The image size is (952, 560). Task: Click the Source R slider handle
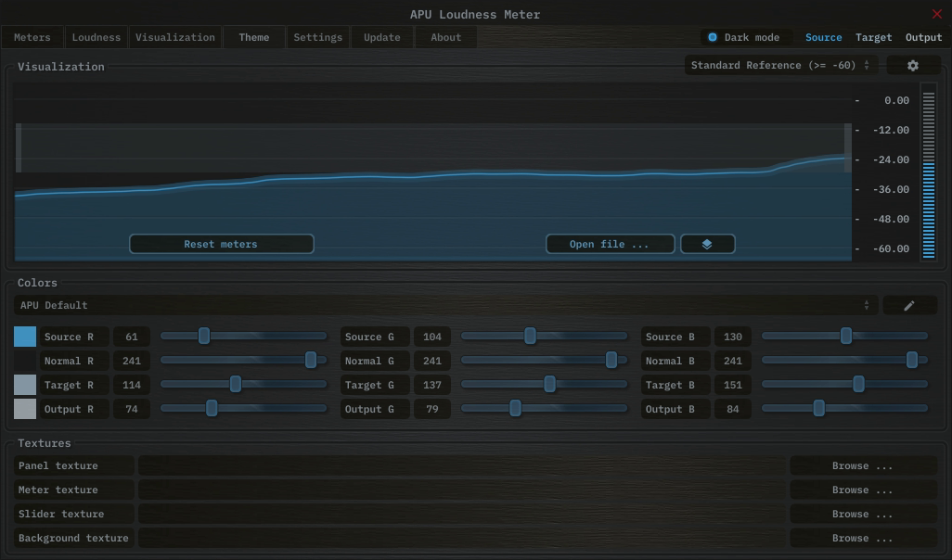coord(204,337)
